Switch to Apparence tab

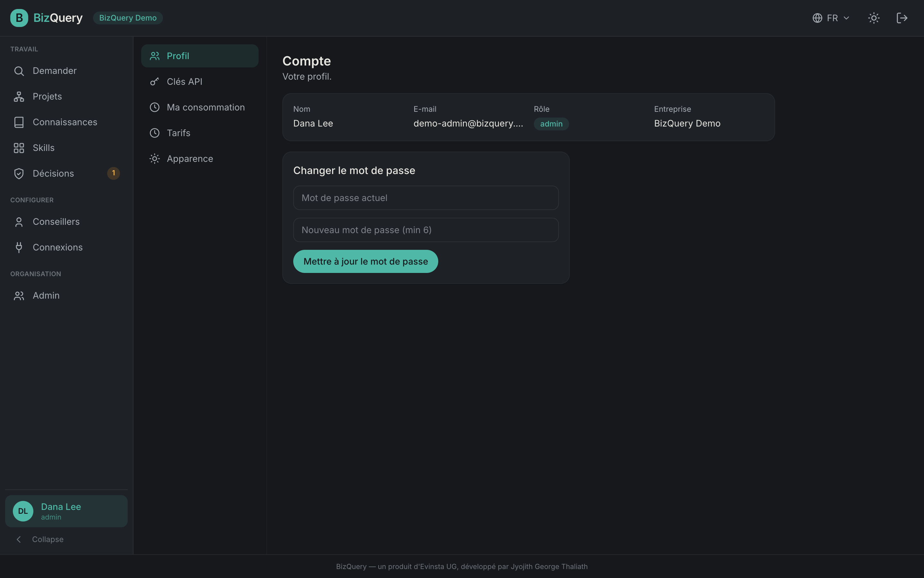(200, 159)
